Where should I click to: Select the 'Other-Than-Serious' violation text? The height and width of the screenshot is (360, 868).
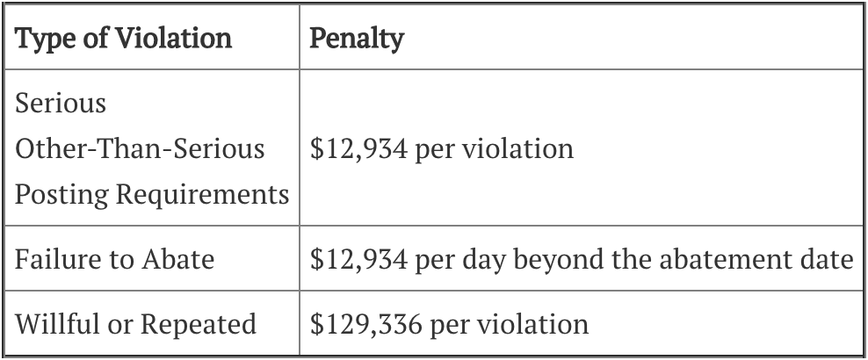coord(140,148)
